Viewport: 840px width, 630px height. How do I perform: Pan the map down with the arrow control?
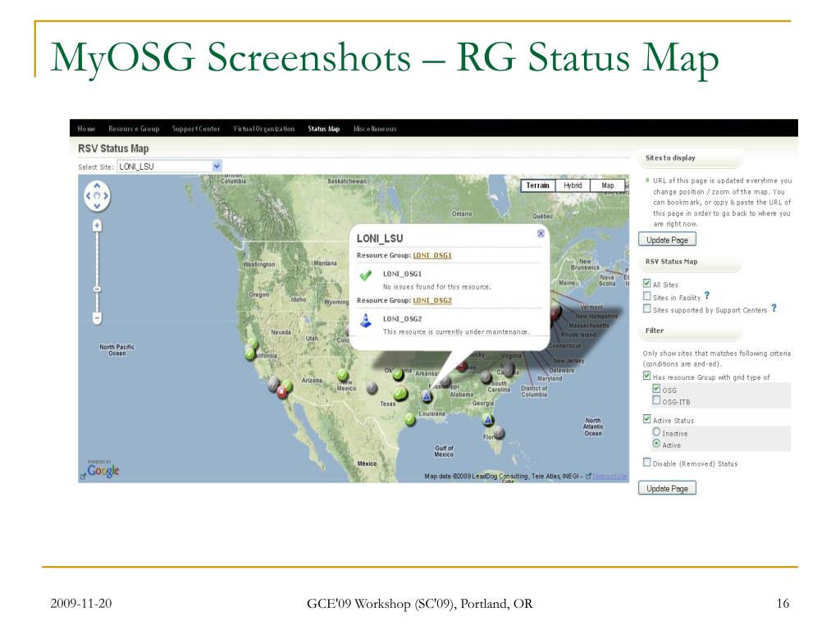click(97, 206)
